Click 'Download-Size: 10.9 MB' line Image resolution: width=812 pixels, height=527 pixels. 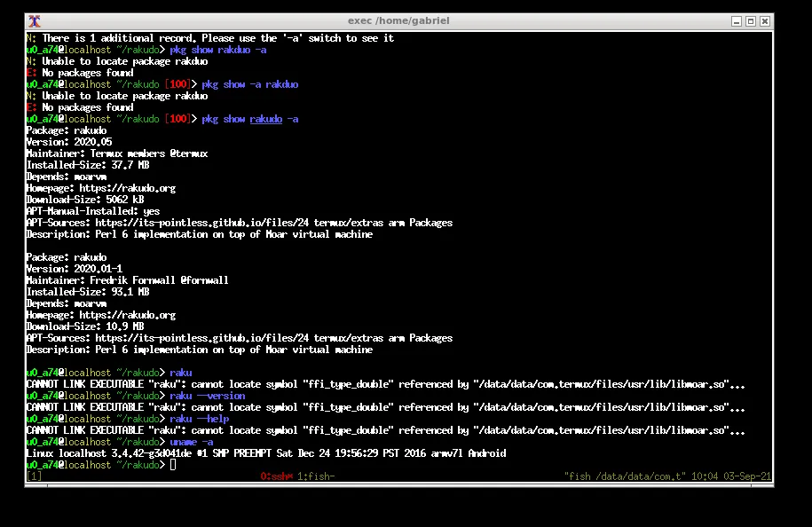[x=85, y=326]
